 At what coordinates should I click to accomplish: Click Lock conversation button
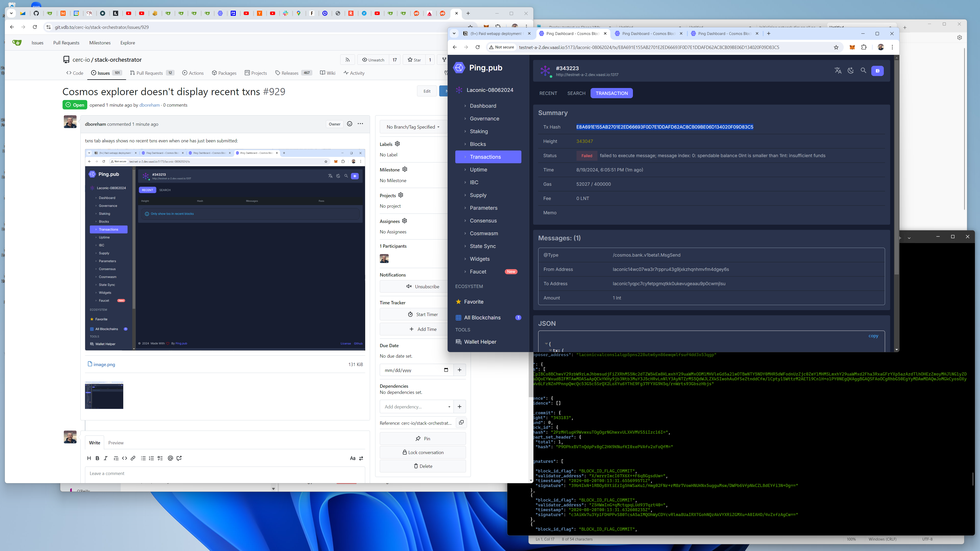click(423, 453)
